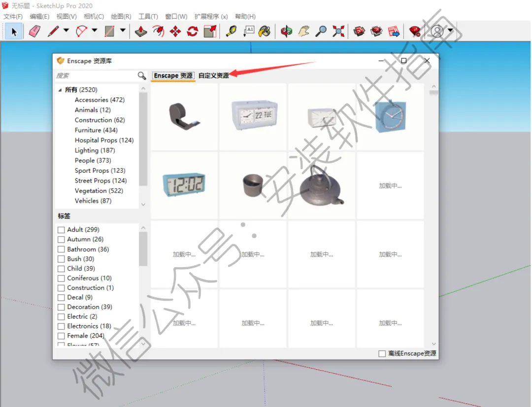This screenshot has height=407, width=532.
Task: Check the Bathroom (36) tag
Action: coord(61,249)
